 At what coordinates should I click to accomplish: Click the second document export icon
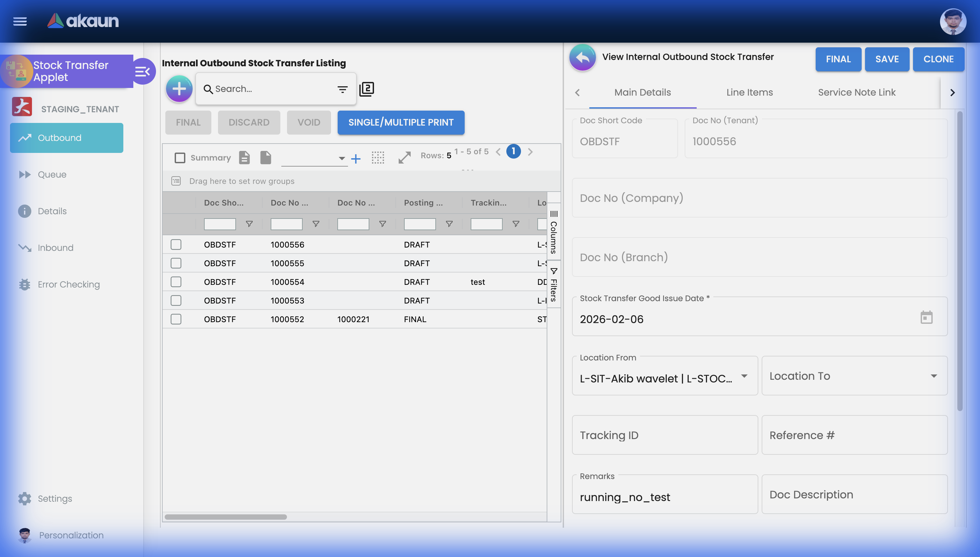coord(266,157)
